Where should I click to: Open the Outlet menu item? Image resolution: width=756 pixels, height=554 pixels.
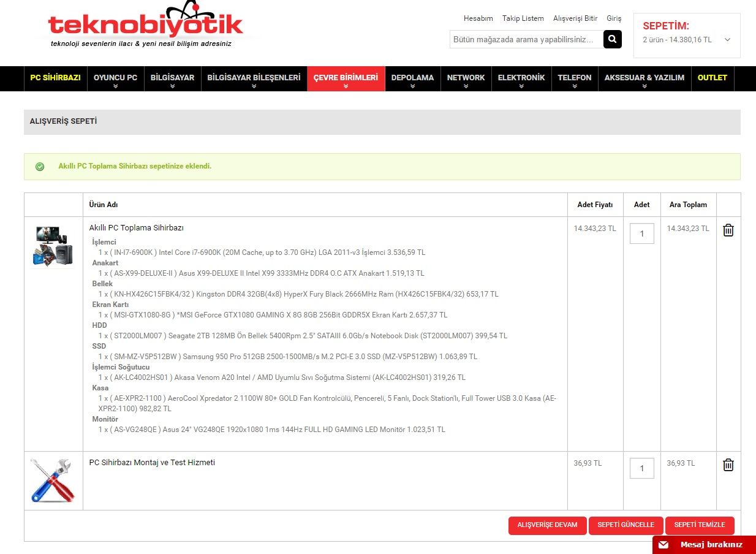(712, 78)
